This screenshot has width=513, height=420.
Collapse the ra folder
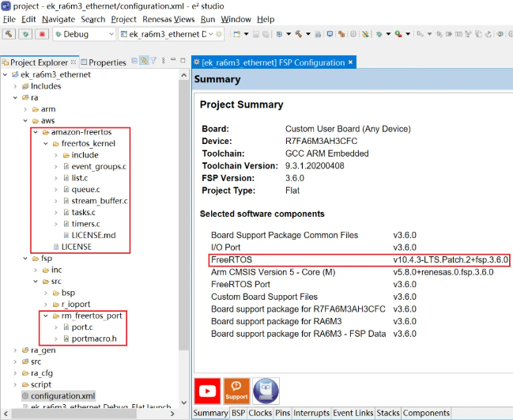click(15, 97)
